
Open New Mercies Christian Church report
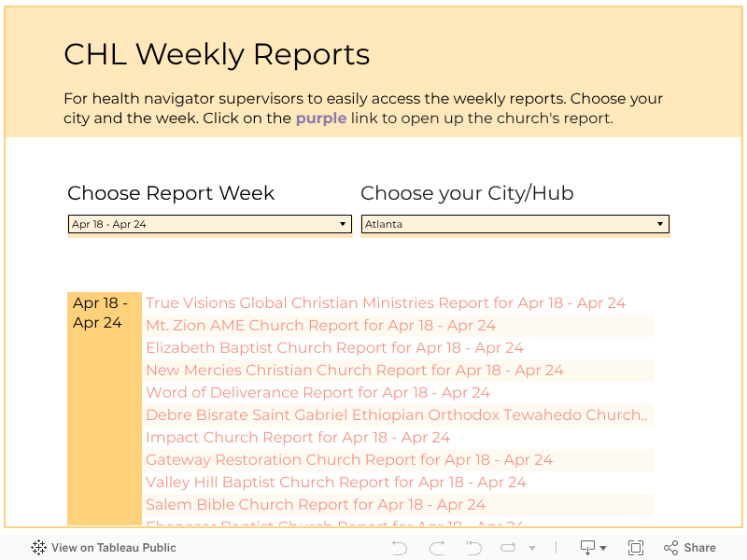pos(354,371)
